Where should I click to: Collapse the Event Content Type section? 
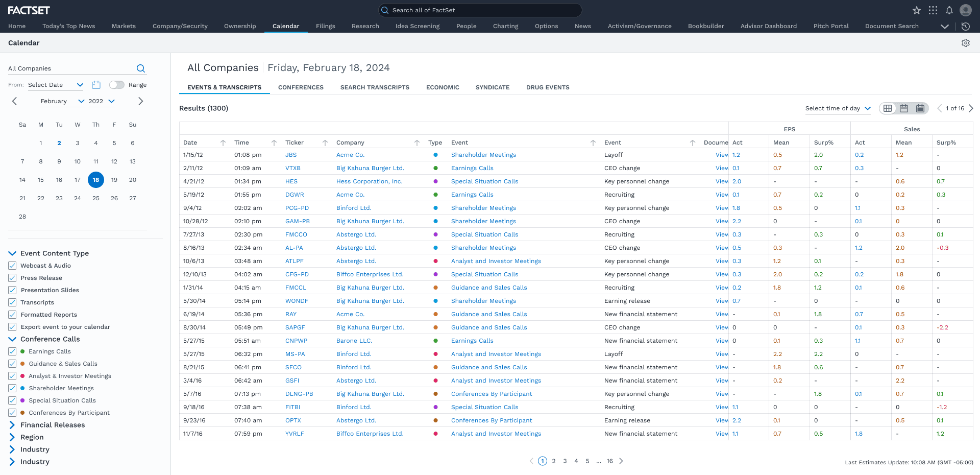point(12,253)
